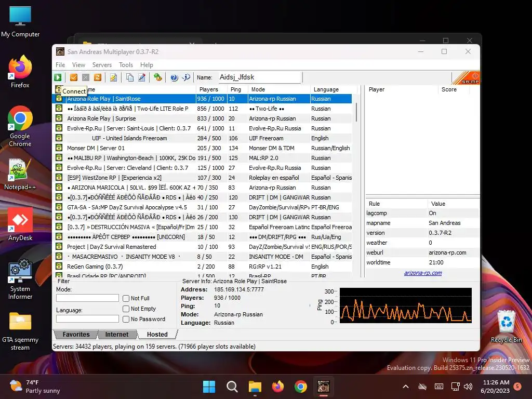Click the blue Help question mark icon
Viewport: 532px width, 399px height.
click(x=174, y=77)
